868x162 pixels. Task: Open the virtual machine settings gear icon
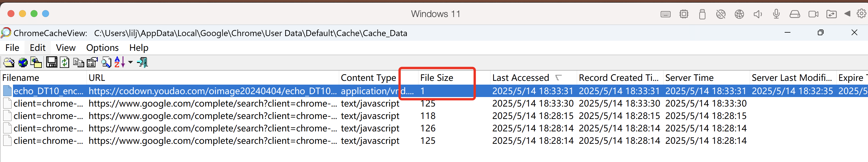click(x=861, y=14)
